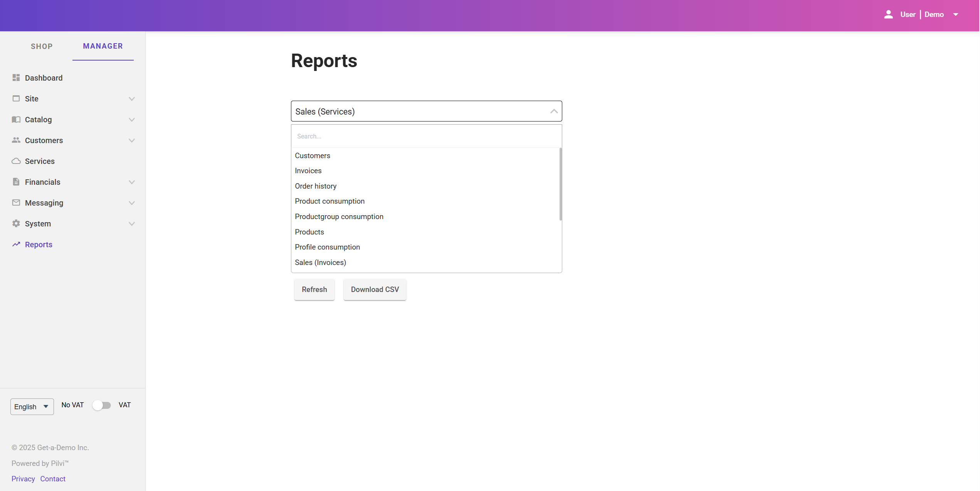Click the Messaging envelope icon
The image size is (980, 491).
coord(16,202)
